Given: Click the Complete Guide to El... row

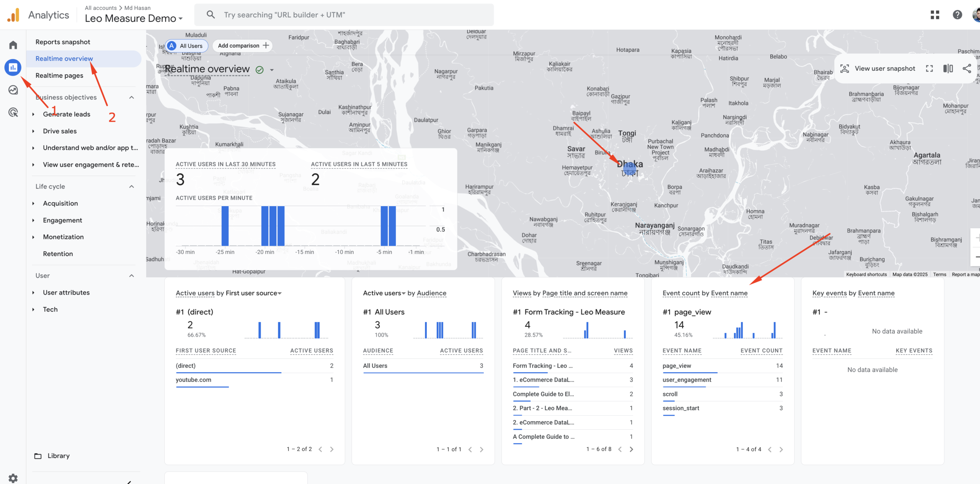Looking at the screenshot, I should pyautogui.click(x=573, y=394).
